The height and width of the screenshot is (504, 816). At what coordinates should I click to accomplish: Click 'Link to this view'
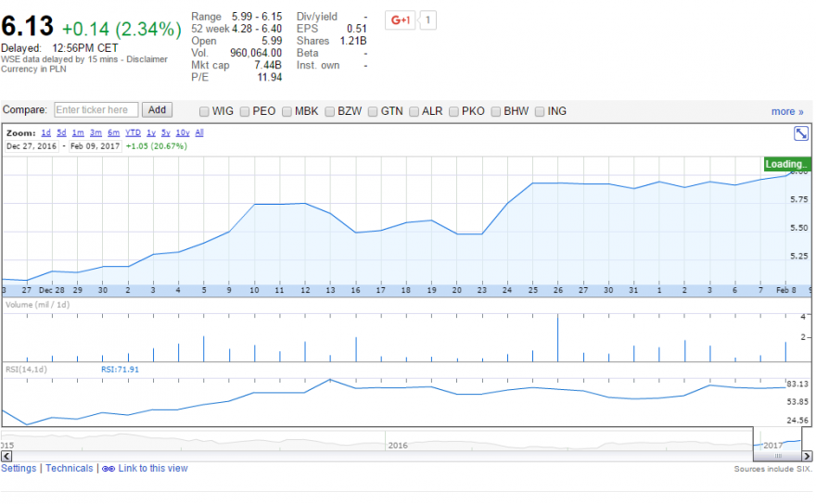[x=153, y=469]
